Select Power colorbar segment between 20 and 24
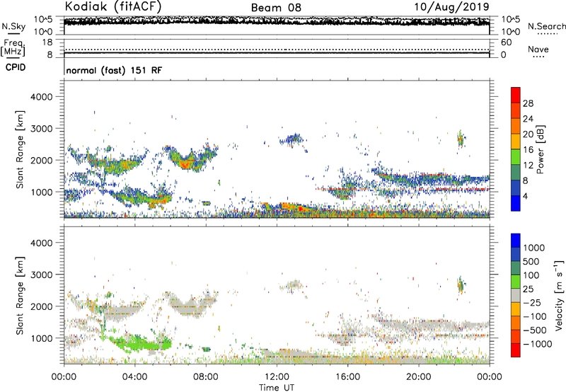 coord(516,126)
